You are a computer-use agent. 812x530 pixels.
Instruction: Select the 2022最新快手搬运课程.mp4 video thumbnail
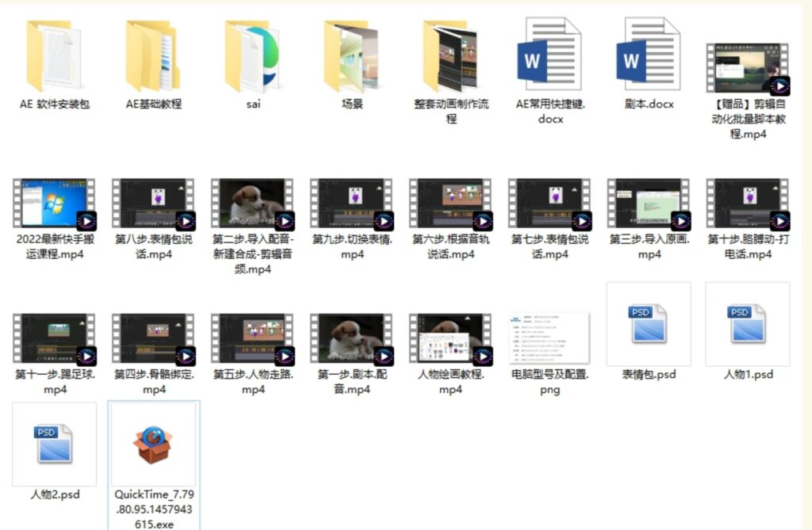pos(54,204)
